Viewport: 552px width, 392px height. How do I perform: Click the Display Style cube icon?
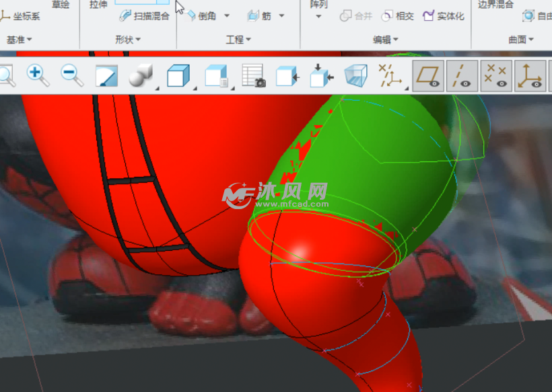[x=178, y=75]
